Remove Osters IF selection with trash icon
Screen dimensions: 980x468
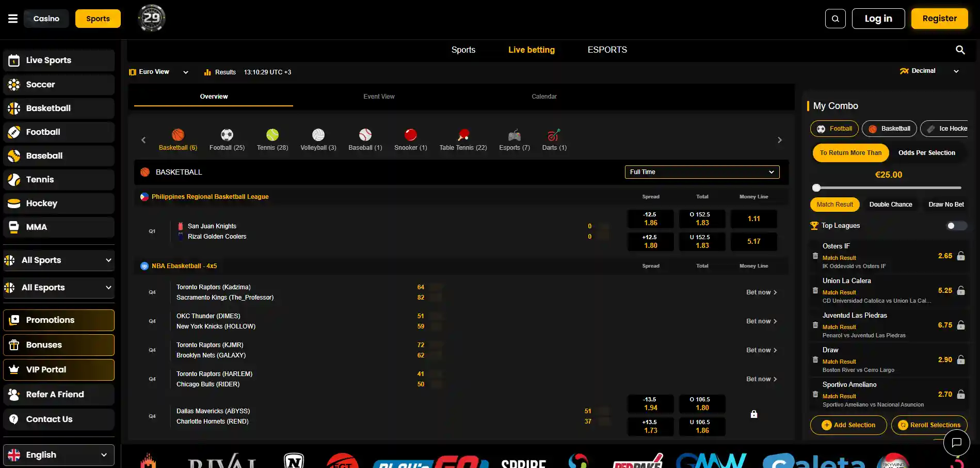click(815, 256)
